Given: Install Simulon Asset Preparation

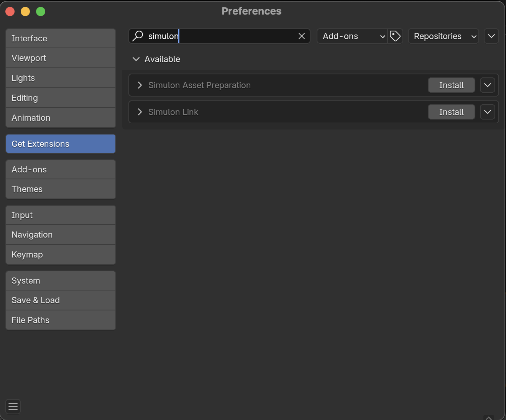Looking at the screenshot, I should tap(451, 85).
